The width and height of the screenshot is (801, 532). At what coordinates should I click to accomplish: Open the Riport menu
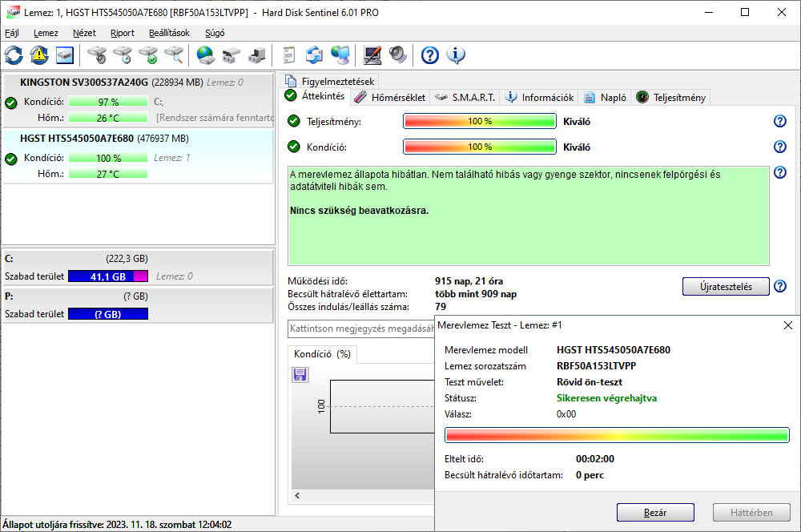pyautogui.click(x=122, y=33)
